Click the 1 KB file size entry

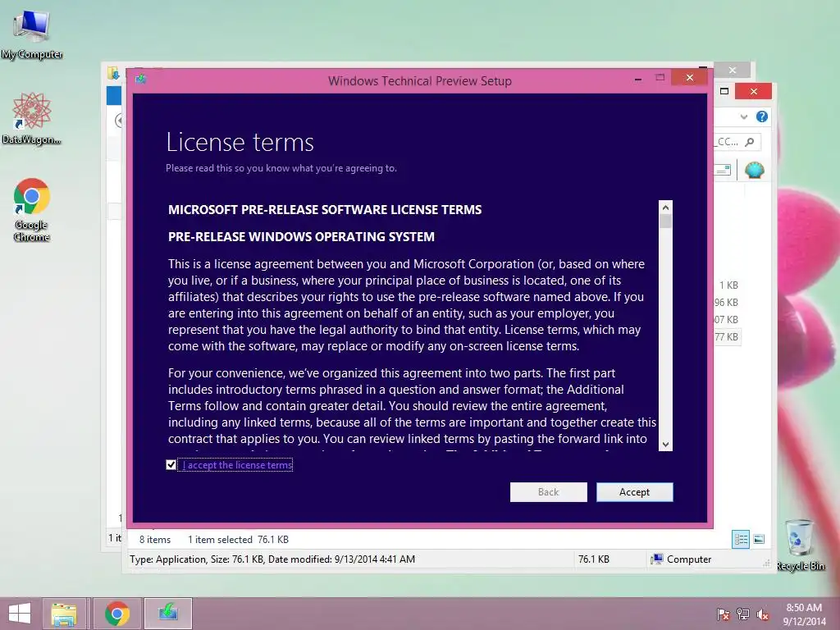coord(728,285)
